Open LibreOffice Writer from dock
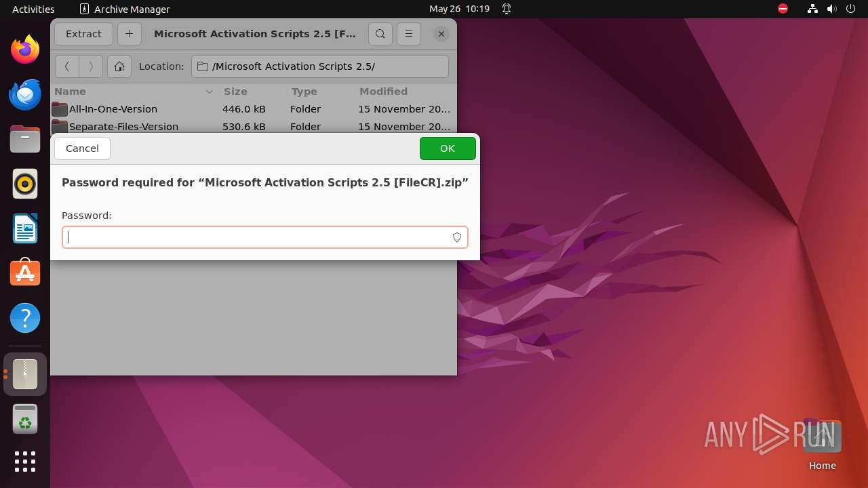The height and width of the screenshot is (488, 868). (25, 228)
